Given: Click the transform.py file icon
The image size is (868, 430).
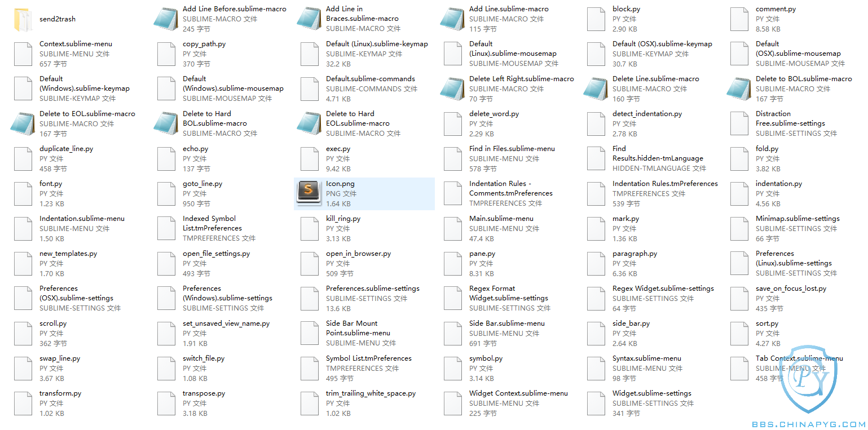Looking at the screenshot, I should click(23, 404).
